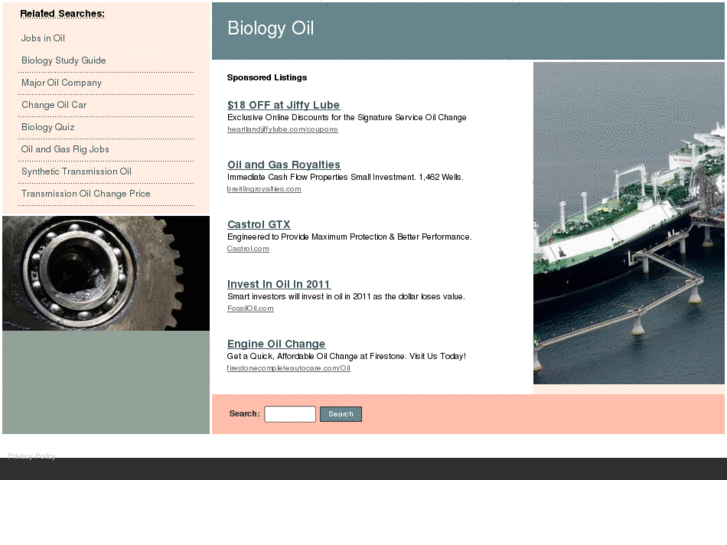Click the Jiffy Lube ad description text
The width and height of the screenshot is (727, 545).
[x=346, y=117]
